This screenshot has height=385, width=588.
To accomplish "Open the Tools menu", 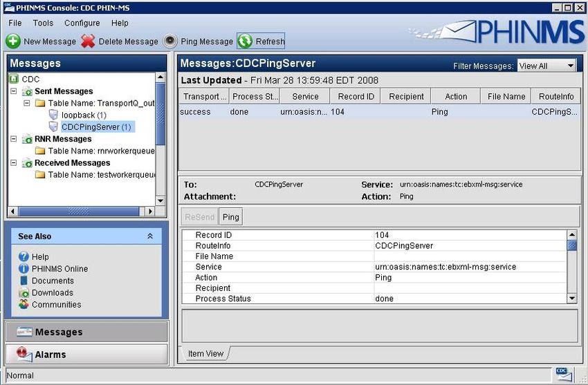I will tap(43, 23).
